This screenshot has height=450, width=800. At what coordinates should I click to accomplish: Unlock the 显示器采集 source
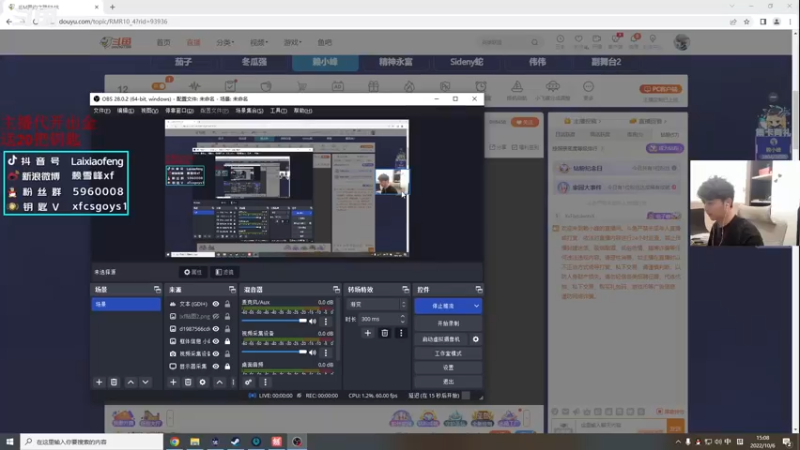[227, 366]
